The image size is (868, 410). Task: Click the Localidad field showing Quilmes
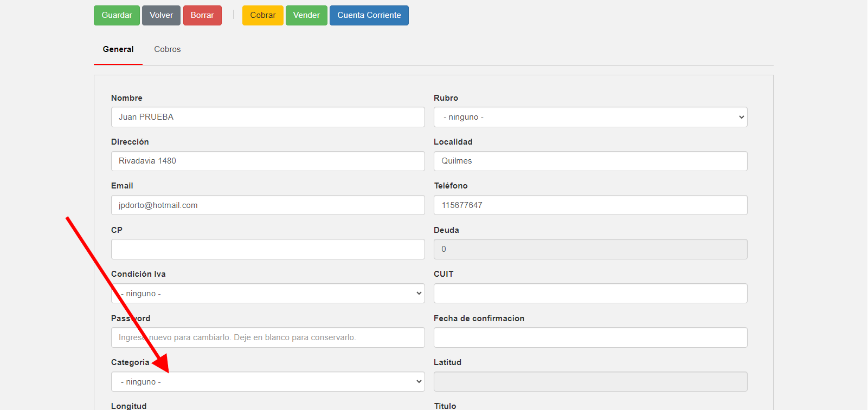coord(590,161)
